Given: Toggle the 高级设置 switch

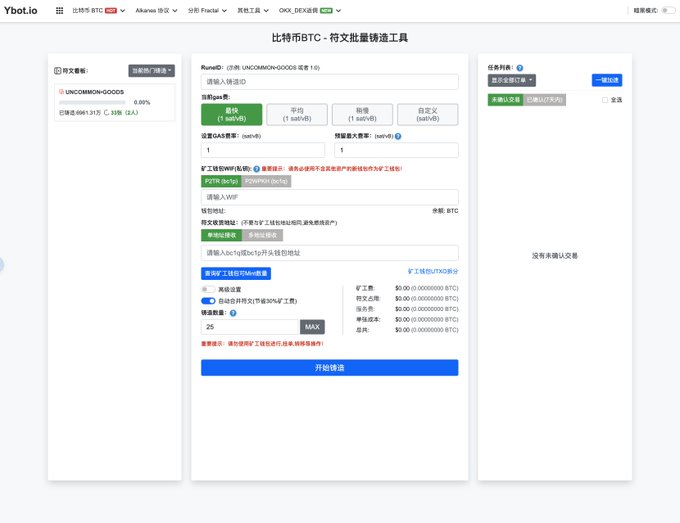Looking at the screenshot, I should pos(208,289).
